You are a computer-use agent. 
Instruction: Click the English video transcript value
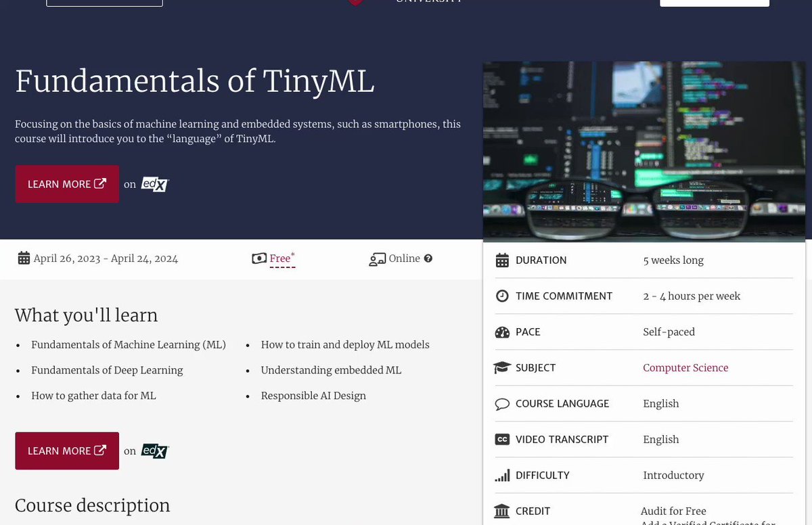(x=660, y=440)
